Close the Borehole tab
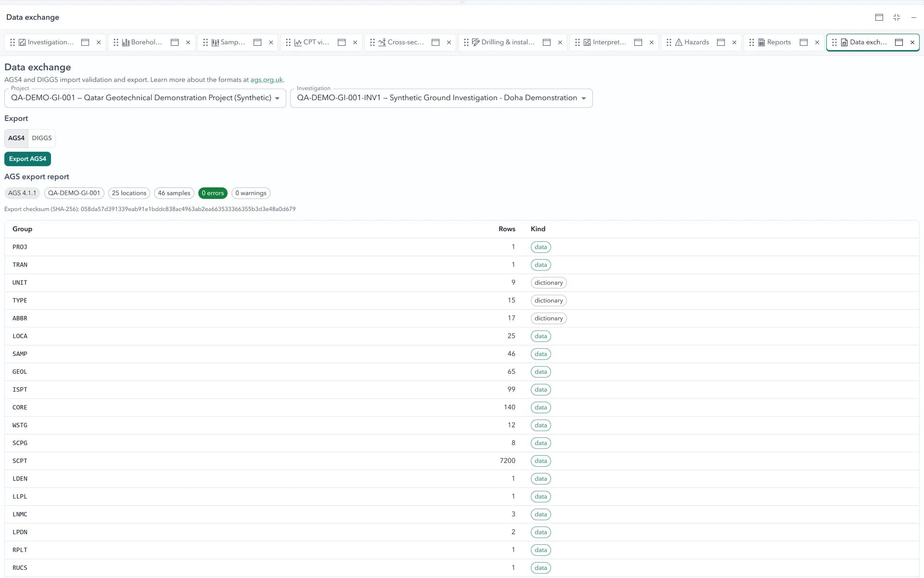 pyautogui.click(x=188, y=42)
